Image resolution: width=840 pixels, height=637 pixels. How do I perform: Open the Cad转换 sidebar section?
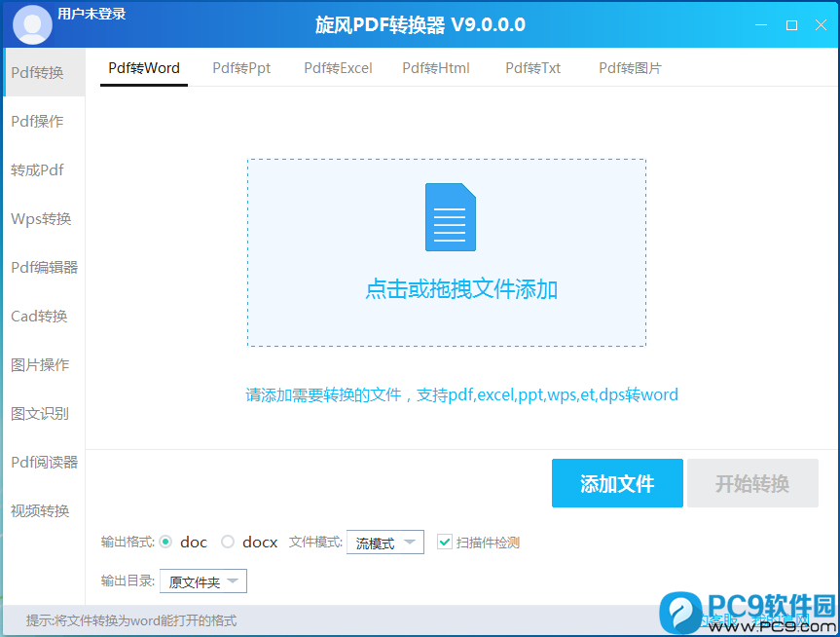(x=44, y=316)
